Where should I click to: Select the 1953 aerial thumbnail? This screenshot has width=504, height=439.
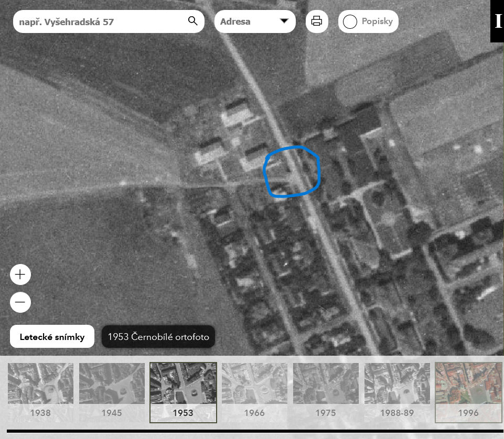click(183, 392)
